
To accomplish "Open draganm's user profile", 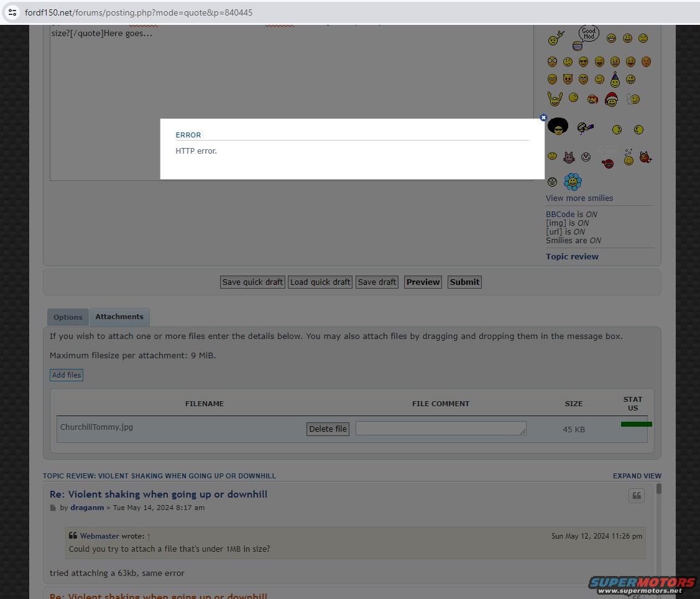I will click(x=87, y=508).
